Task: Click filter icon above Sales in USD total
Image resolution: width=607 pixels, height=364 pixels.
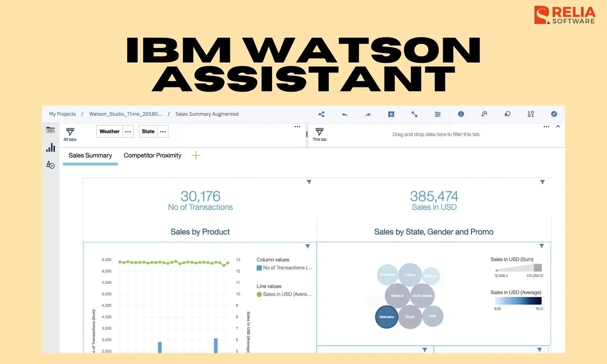Action: [x=542, y=182]
